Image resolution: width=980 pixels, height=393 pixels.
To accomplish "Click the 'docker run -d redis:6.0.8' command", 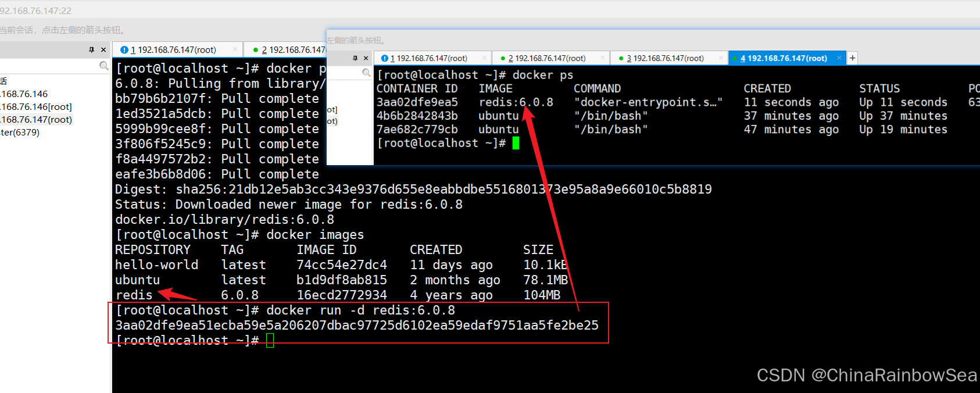I will click(361, 310).
